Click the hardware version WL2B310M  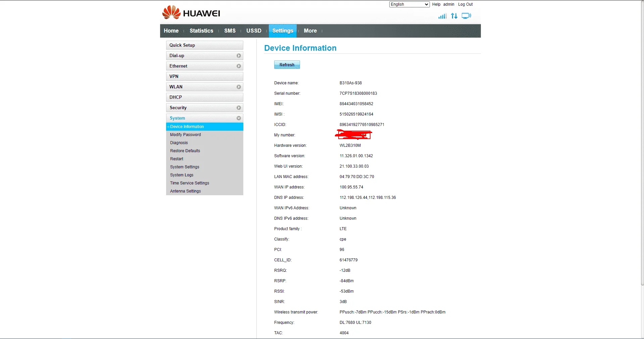pos(350,145)
